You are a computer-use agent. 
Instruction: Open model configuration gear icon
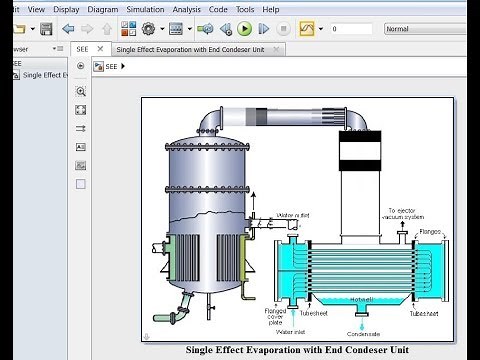148,29
